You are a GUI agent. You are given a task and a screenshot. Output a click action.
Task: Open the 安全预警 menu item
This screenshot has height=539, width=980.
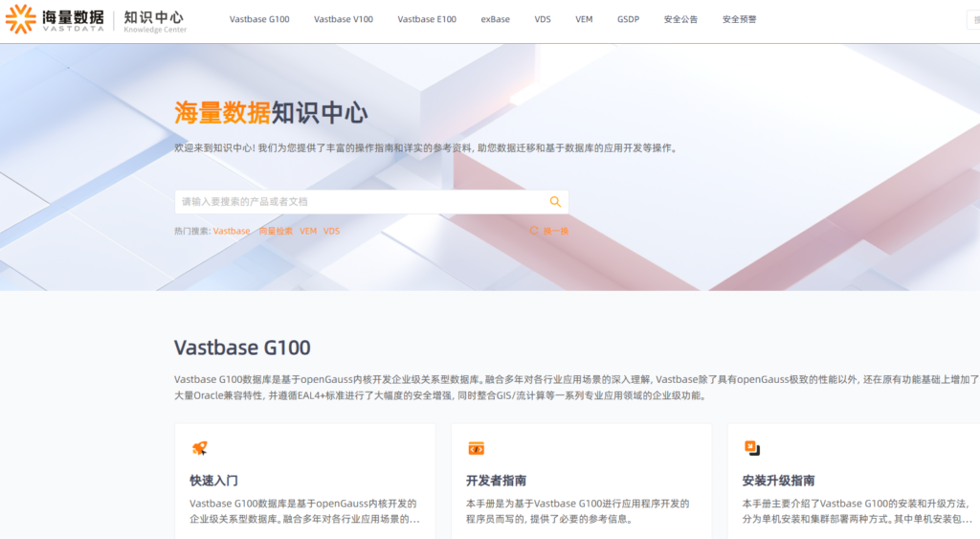[x=740, y=19]
